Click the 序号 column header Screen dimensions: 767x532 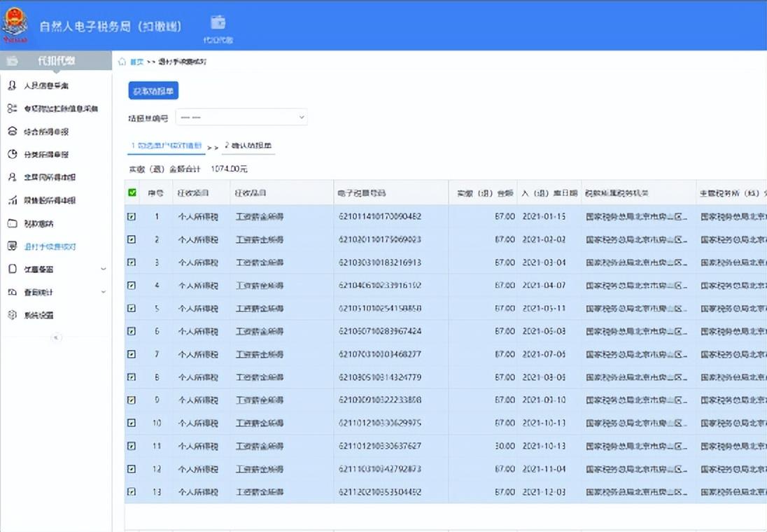tap(156, 192)
